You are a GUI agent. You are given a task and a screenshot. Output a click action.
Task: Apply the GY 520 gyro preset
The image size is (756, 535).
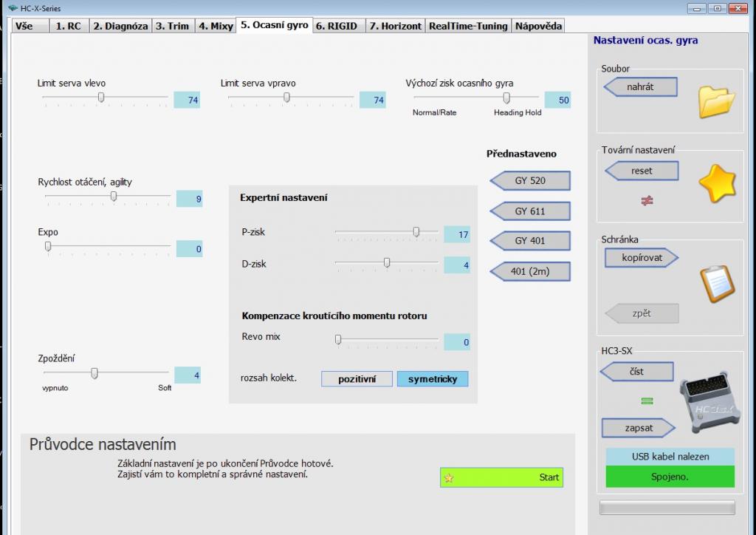click(530, 181)
